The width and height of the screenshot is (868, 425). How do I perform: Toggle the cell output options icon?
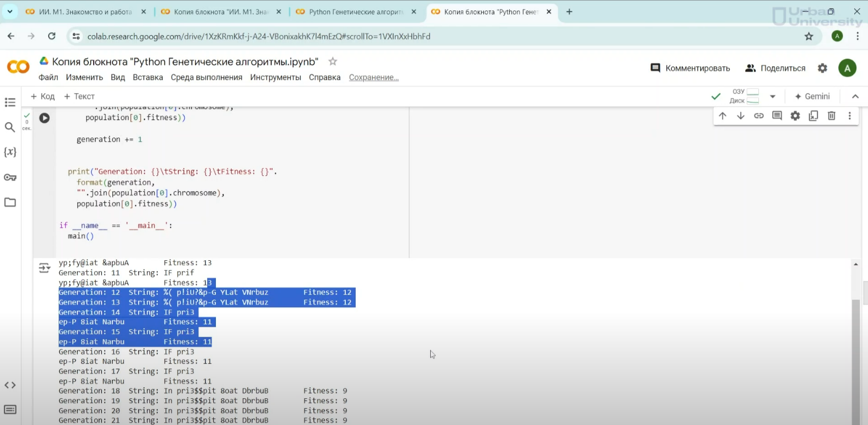click(44, 268)
